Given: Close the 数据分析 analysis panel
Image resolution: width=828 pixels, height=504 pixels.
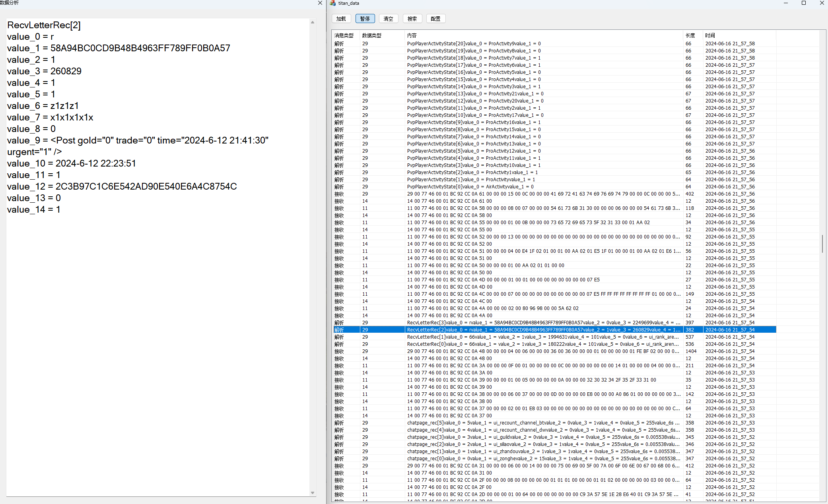Looking at the screenshot, I should pyautogui.click(x=320, y=3).
